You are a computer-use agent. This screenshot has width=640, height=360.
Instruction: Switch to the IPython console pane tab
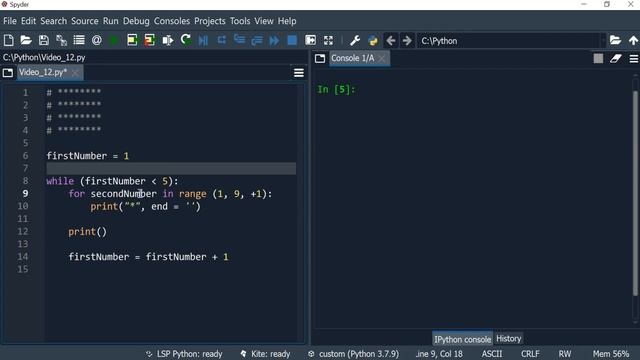(462, 339)
